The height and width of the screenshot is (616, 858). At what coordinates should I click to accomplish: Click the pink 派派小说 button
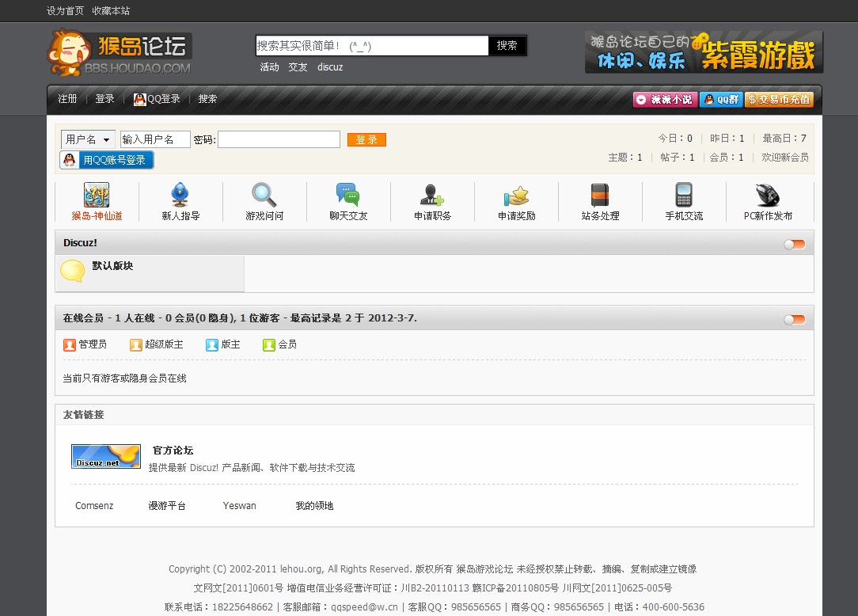click(665, 100)
